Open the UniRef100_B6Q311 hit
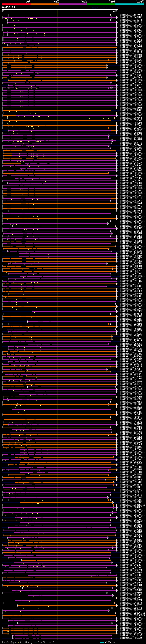Image resolution: width=146 pixels, height=644 pixels. click(x=131, y=22)
